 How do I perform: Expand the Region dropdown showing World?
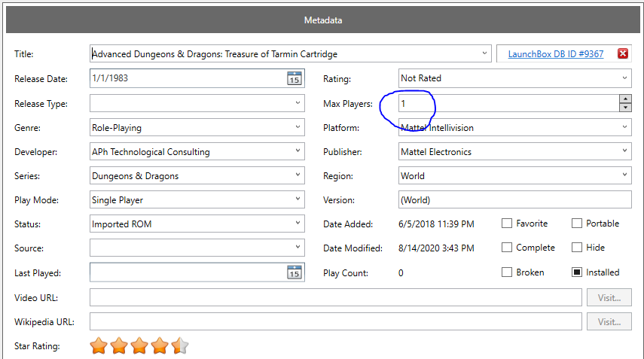coord(624,175)
